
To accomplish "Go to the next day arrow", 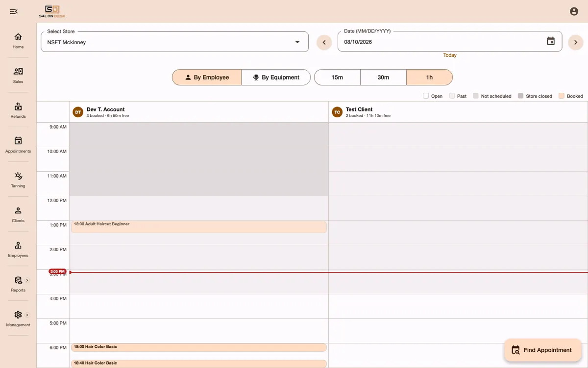I will tap(576, 42).
